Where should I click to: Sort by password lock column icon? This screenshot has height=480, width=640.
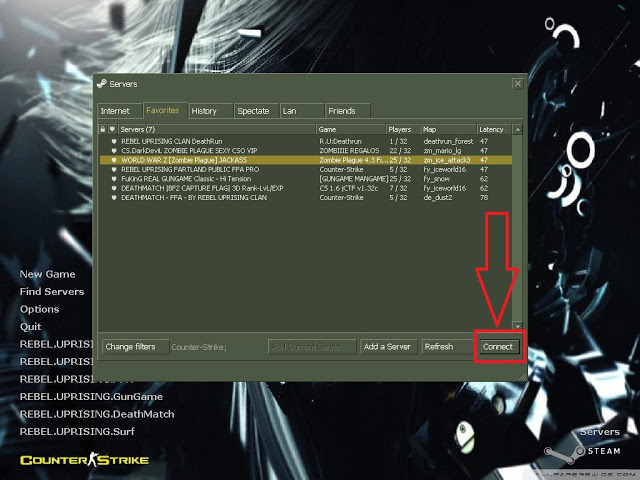(x=103, y=129)
